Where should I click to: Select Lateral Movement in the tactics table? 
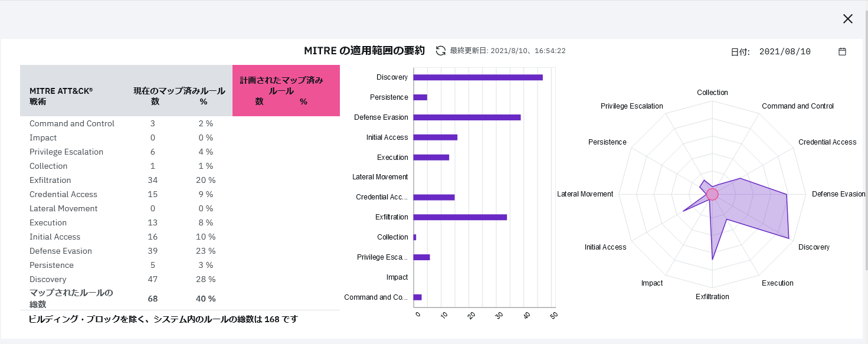[x=64, y=208]
